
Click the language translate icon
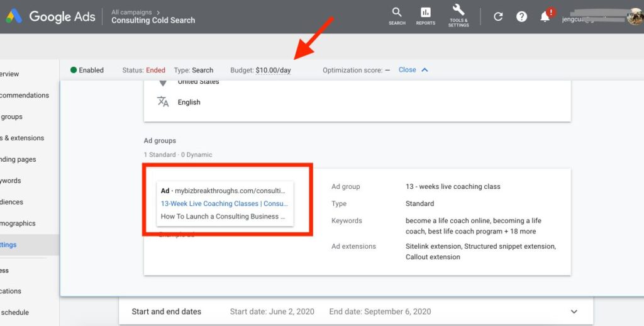[x=163, y=101]
